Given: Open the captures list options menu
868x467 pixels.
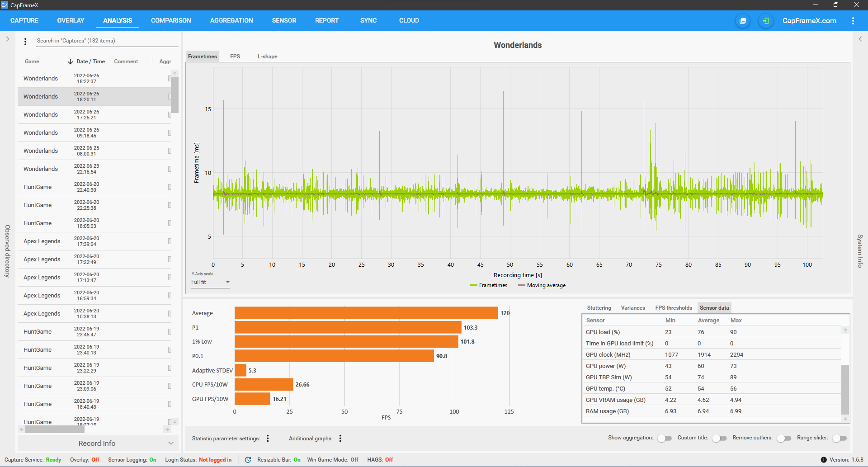Looking at the screenshot, I should [x=25, y=42].
